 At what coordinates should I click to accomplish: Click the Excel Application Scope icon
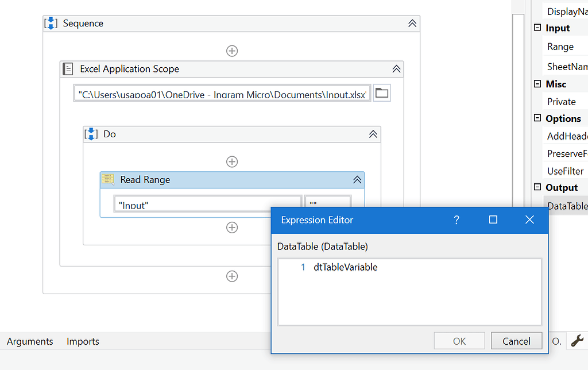click(x=68, y=69)
